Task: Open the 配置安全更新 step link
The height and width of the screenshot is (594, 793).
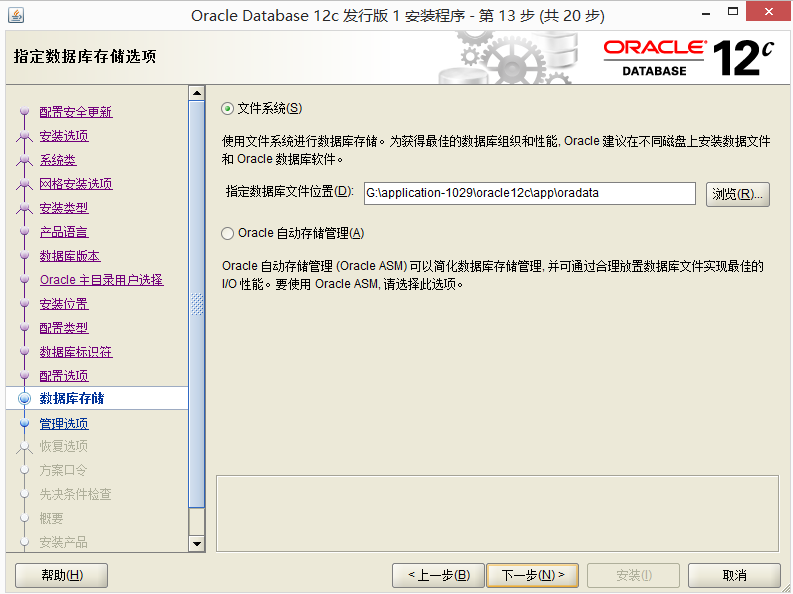Action: click(x=76, y=112)
